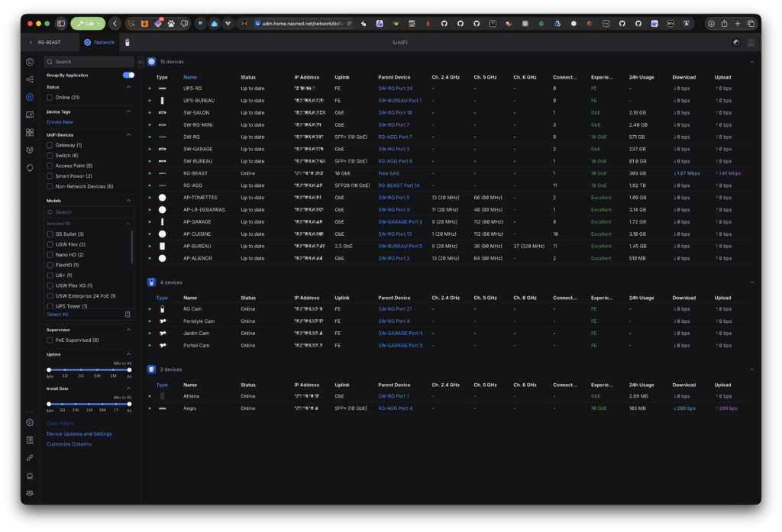Screen dimensions: 782x532
Task: Open the Dashboard icon in left navigation rail
Action: pyautogui.click(x=30, y=62)
